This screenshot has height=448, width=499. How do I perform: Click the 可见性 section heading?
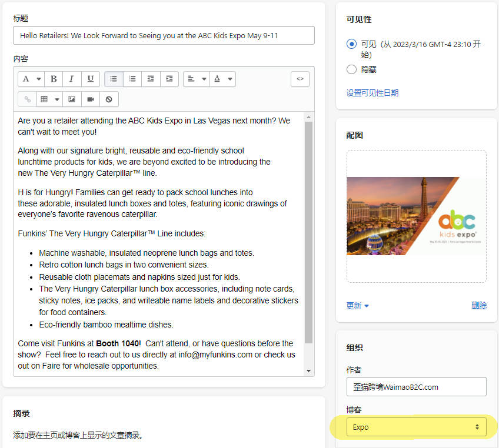pyautogui.click(x=359, y=19)
